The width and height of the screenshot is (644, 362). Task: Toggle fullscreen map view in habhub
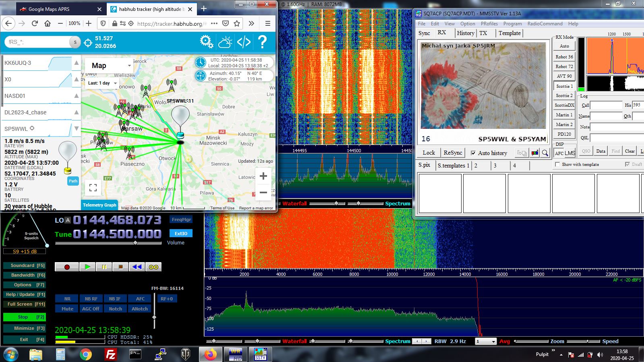(93, 187)
